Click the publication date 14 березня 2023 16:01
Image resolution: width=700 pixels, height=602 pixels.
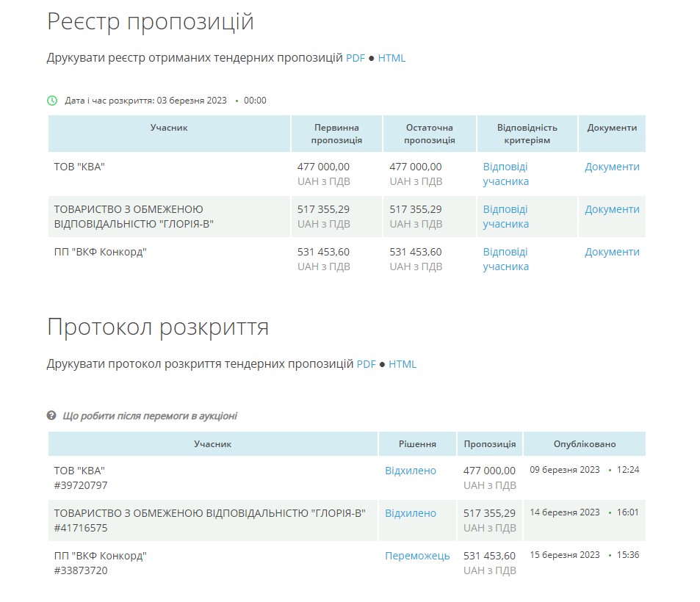[x=585, y=512]
